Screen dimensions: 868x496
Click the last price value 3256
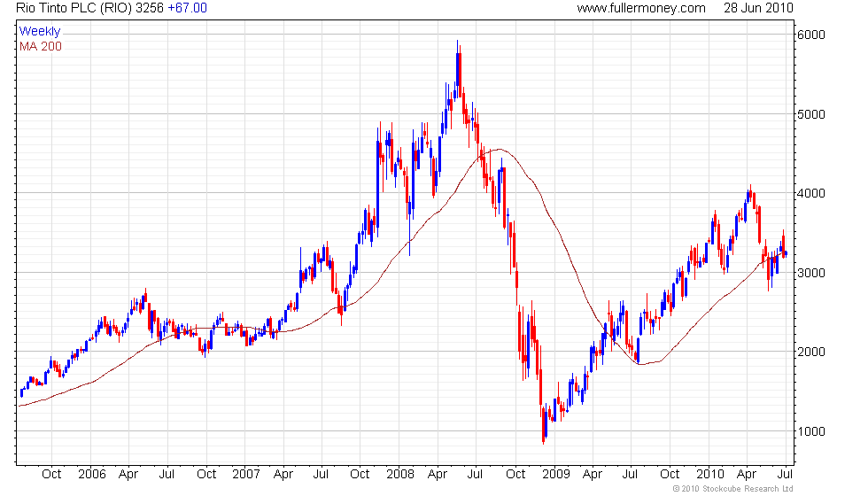point(150,8)
